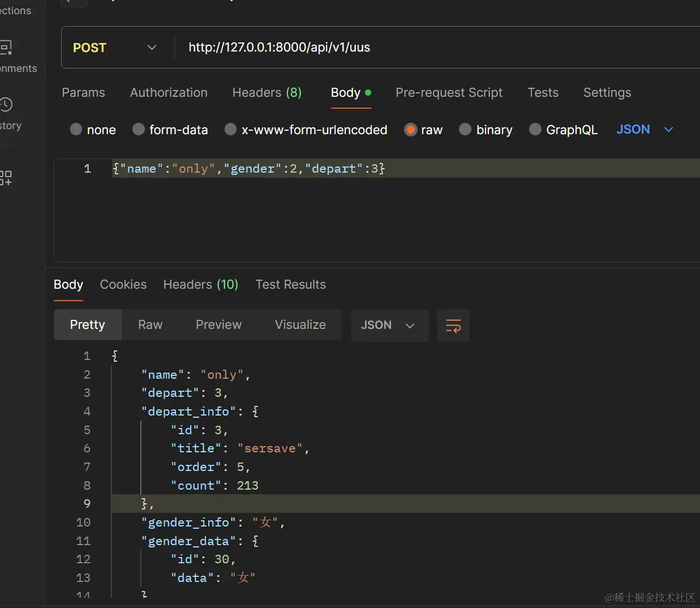Click the "gender_info" response line
The height and width of the screenshot is (608, 700).
(x=213, y=523)
